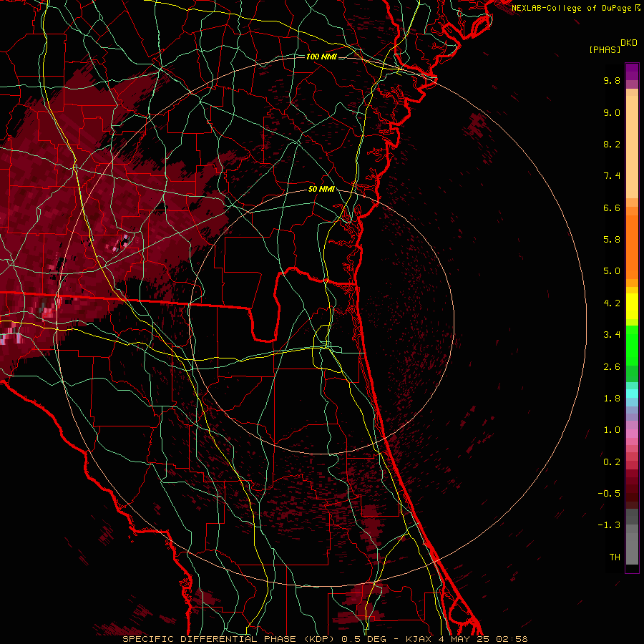Pick the yellow segment of the color bar
The height and width of the screenshot is (644, 644).
(632, 306)
